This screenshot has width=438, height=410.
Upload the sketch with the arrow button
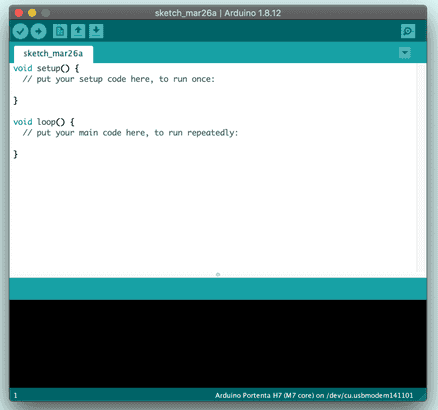(x=39, y=31)
